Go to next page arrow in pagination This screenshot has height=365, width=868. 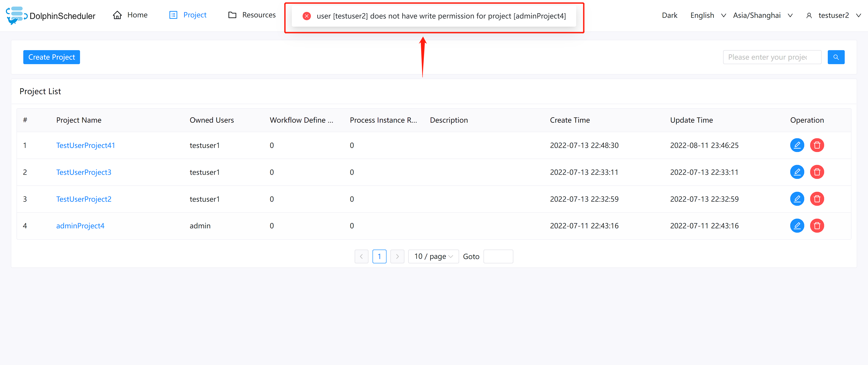point(397,257)
